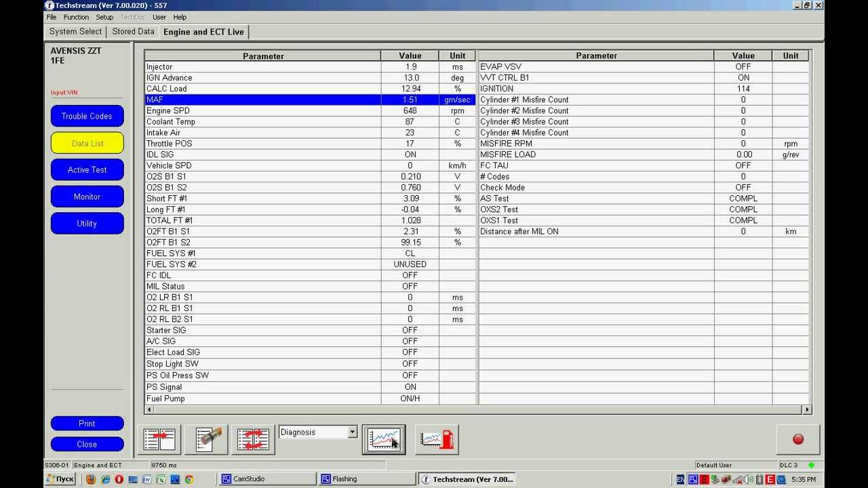Open the Setup menu
The width and height of the screenshot is (868, 488).
tap(104, 17)
